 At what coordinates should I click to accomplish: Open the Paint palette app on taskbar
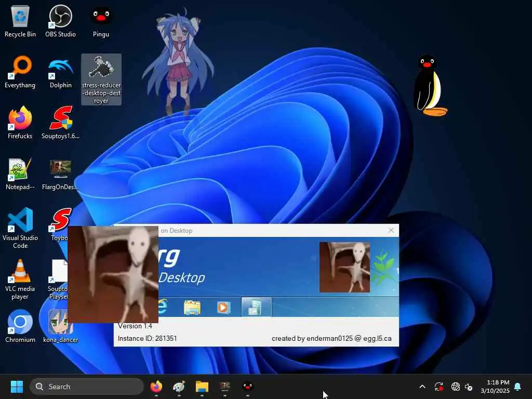tap(179, 387)
